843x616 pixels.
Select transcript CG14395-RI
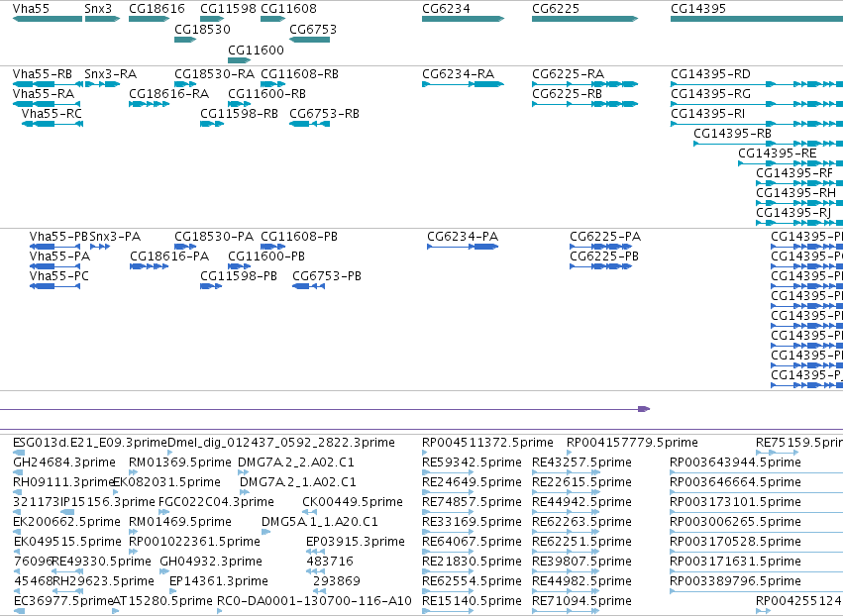(757, 124)
